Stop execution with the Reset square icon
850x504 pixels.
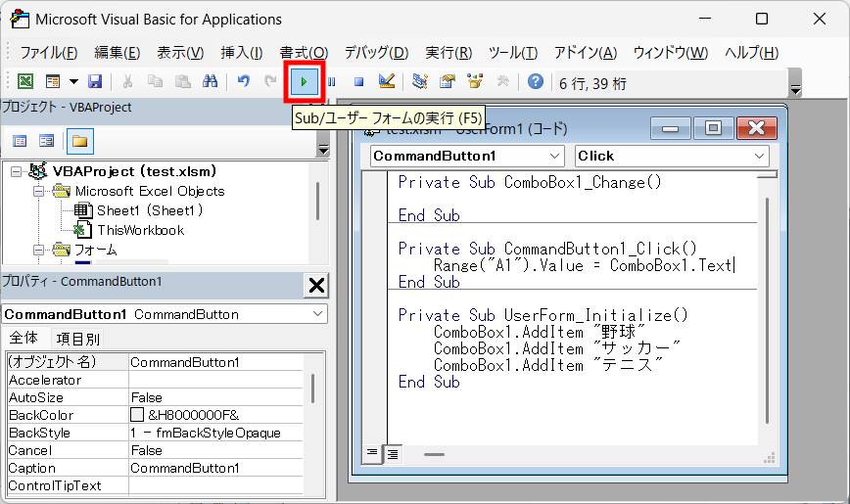[x=358, y=82]
